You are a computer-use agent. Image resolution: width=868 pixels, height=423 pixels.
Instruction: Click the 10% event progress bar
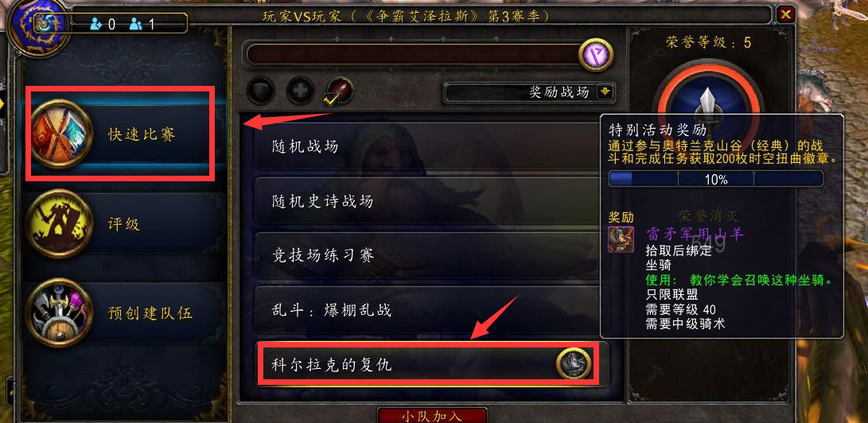[715, 179]
